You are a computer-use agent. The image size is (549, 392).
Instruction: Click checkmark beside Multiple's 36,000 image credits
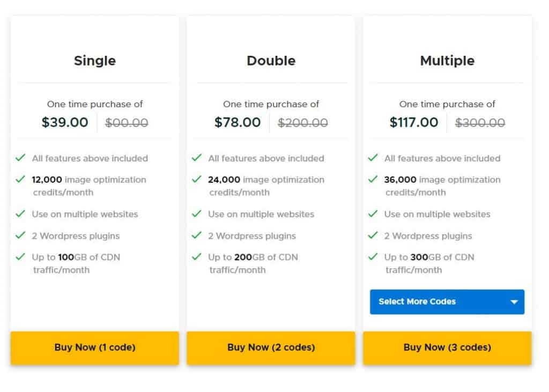coord(373,179)
